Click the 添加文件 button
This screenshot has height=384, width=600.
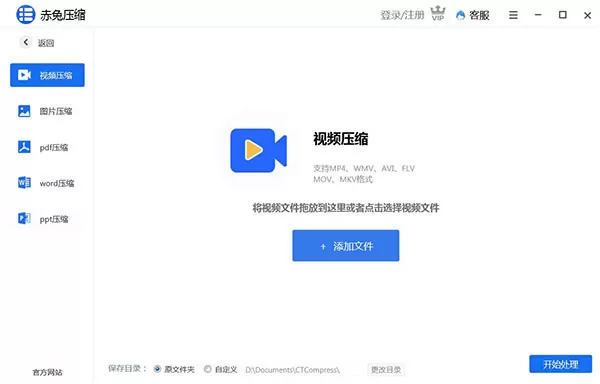pyautogui.click(x=346, y=246)
